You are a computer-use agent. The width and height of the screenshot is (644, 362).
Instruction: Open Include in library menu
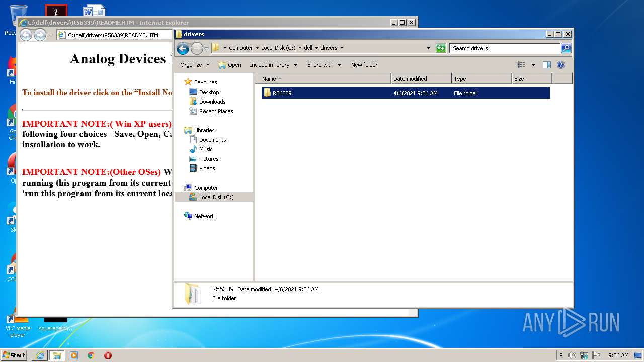pos(273,65)
